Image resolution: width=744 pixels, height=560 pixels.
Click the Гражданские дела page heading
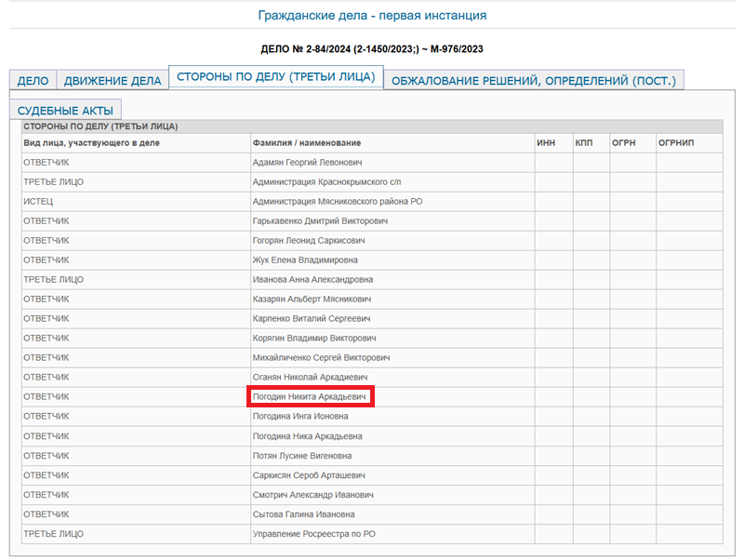372,16
